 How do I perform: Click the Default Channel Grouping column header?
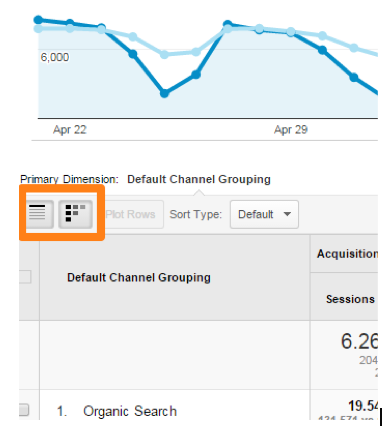pos(139,277)
